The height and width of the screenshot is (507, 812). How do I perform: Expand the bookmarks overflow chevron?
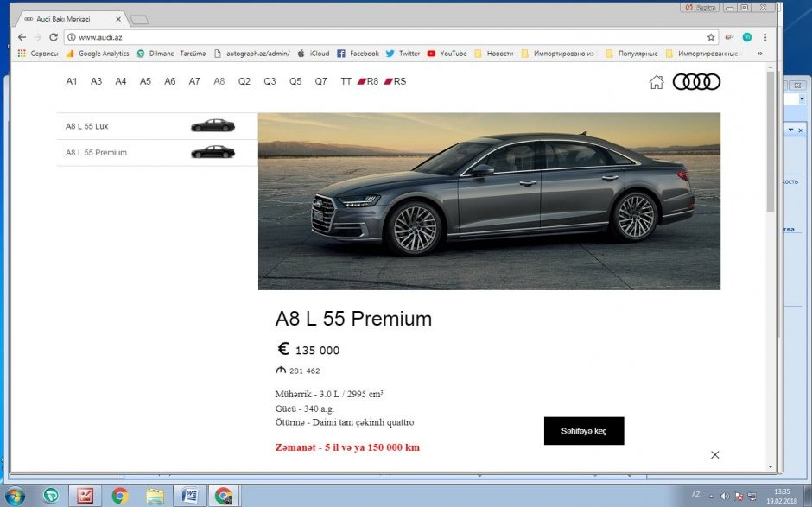click(760, 54)
